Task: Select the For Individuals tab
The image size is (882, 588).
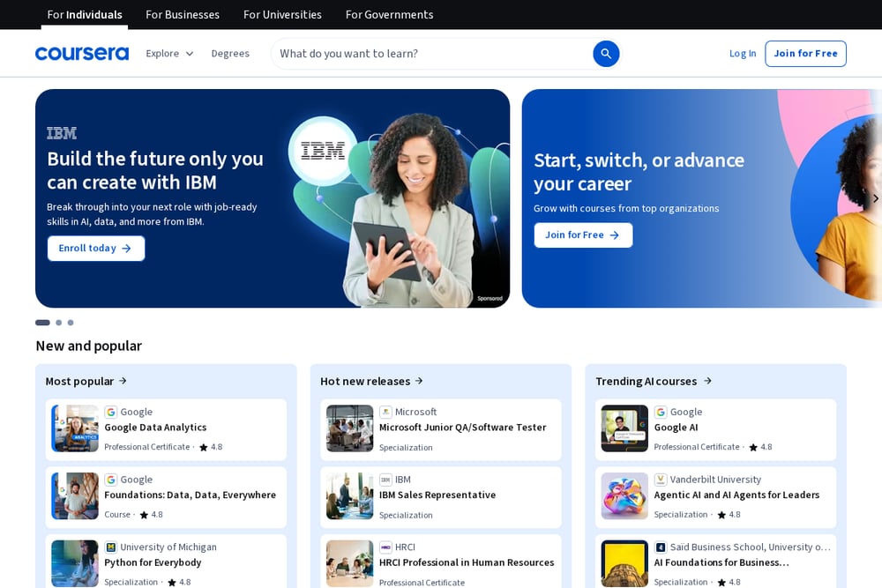Action: [85, 15]
